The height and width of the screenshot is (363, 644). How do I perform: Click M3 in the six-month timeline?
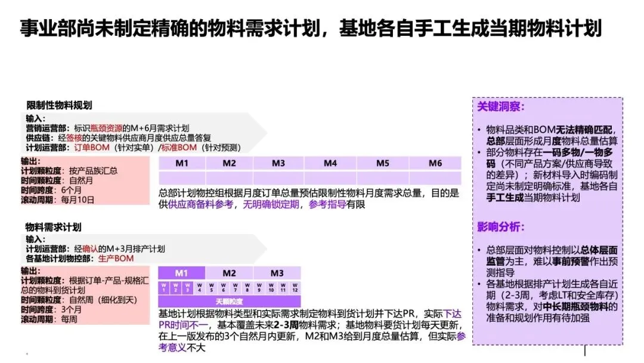[x=278, y=163]
